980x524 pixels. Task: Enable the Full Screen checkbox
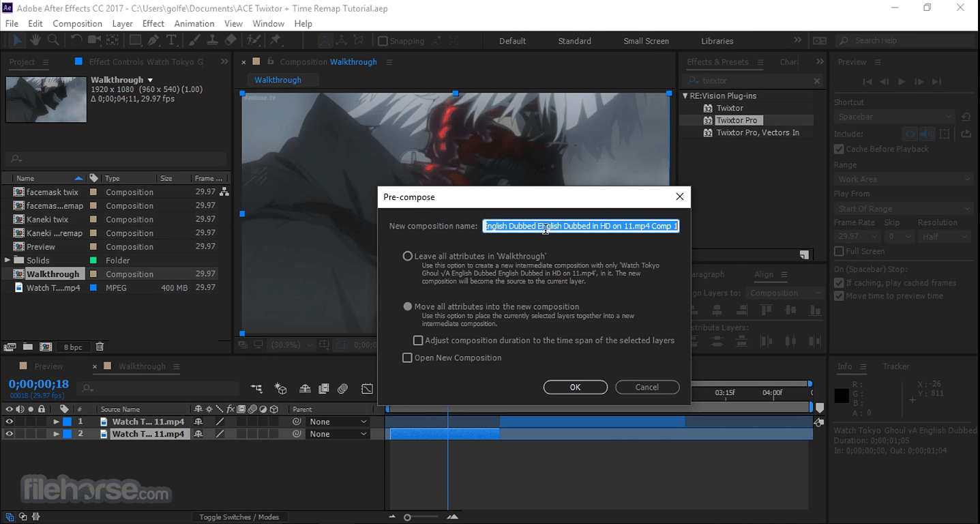[839, 251]
